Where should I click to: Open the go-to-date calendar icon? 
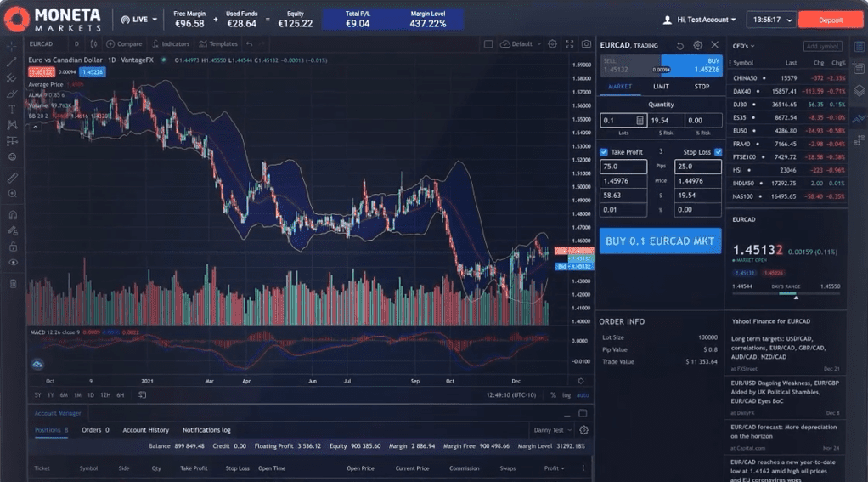point(143,395)
